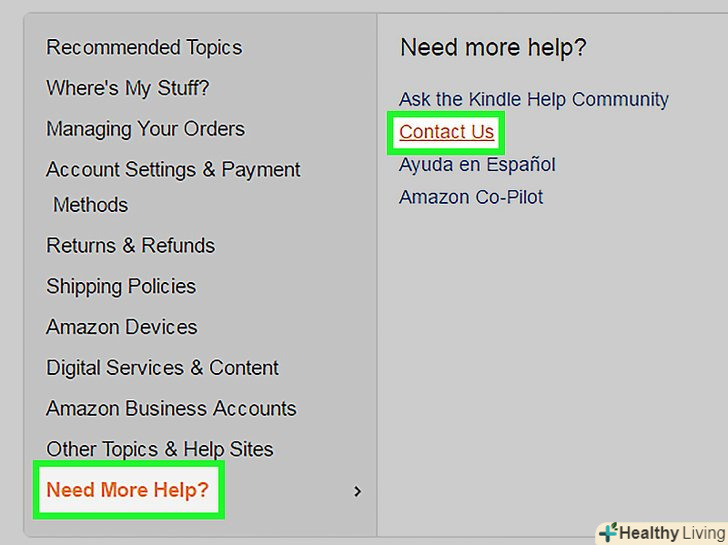Open Ask the Kindle Help Community link

[533, 100]
